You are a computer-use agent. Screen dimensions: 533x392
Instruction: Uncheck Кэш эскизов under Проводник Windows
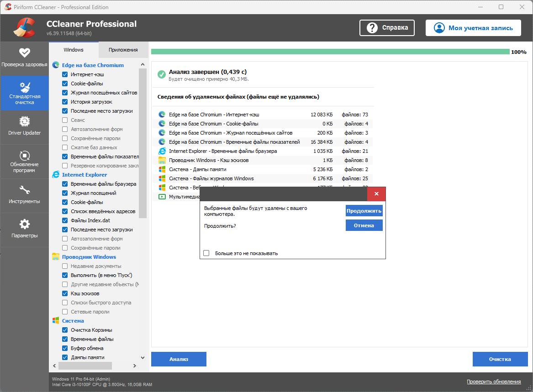click(65, 293)
